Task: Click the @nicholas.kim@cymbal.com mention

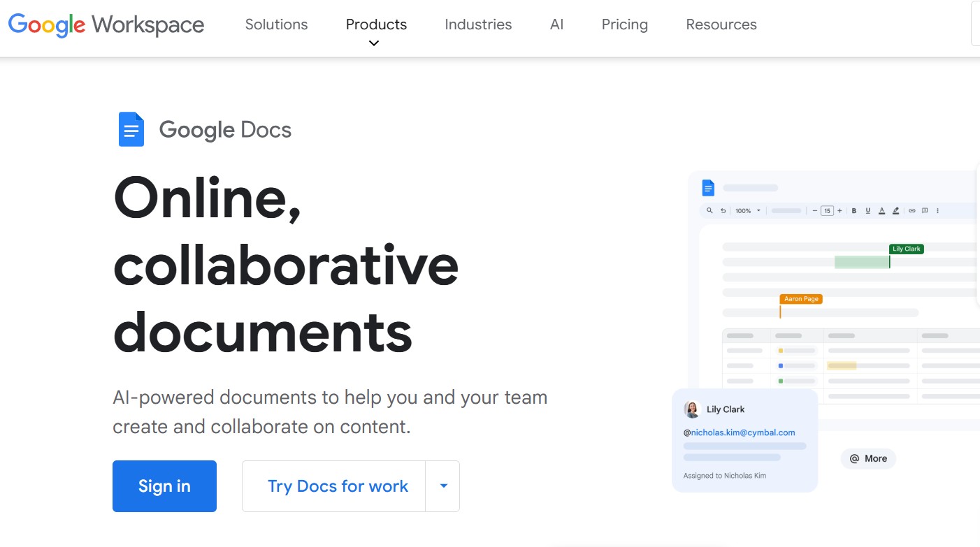Action: 740,432
